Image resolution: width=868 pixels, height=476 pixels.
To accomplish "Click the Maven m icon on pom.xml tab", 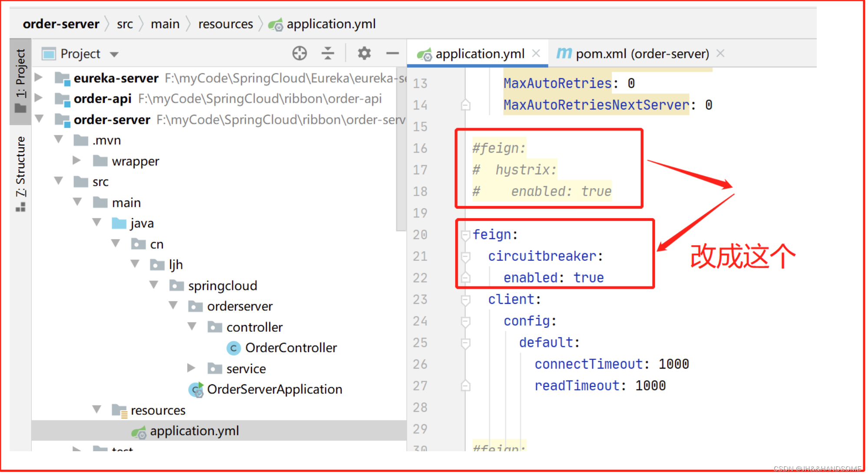I will (x=564, y=53).
